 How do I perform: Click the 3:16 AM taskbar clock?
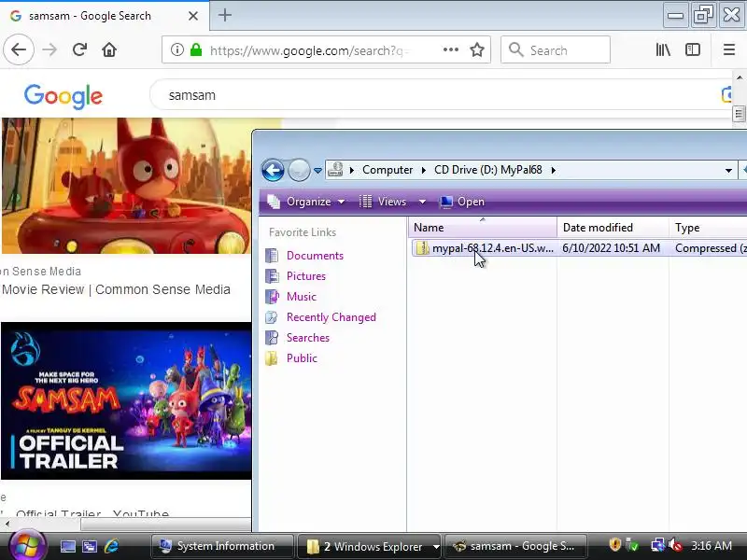(712, 546)
